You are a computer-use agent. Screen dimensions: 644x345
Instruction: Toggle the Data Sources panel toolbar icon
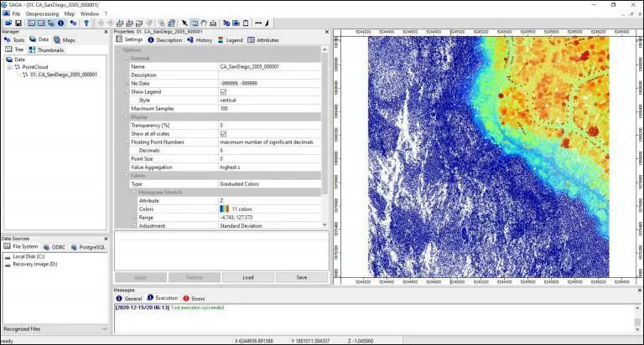point(51,23)
